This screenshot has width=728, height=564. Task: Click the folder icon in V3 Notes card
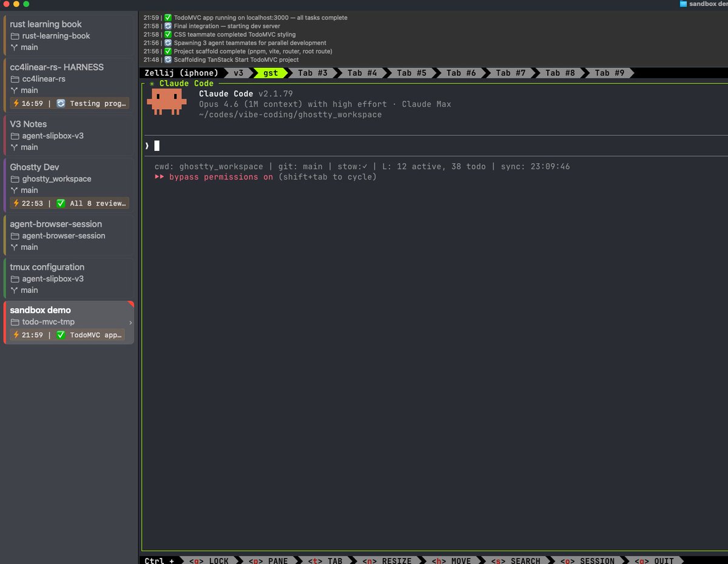pyautogui.click(x=15, y=136)
